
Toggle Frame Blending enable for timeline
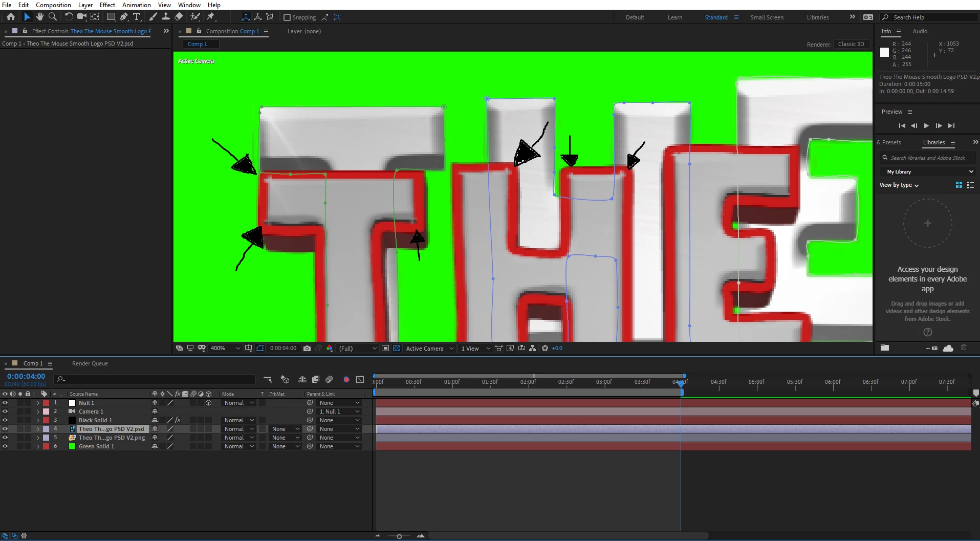316,379
